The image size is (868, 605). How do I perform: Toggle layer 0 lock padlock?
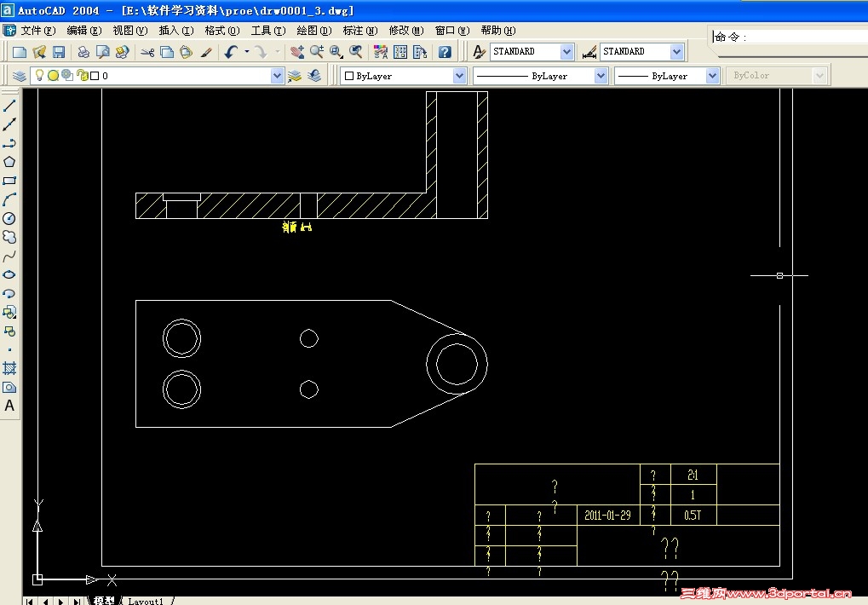tap(82, 75)
